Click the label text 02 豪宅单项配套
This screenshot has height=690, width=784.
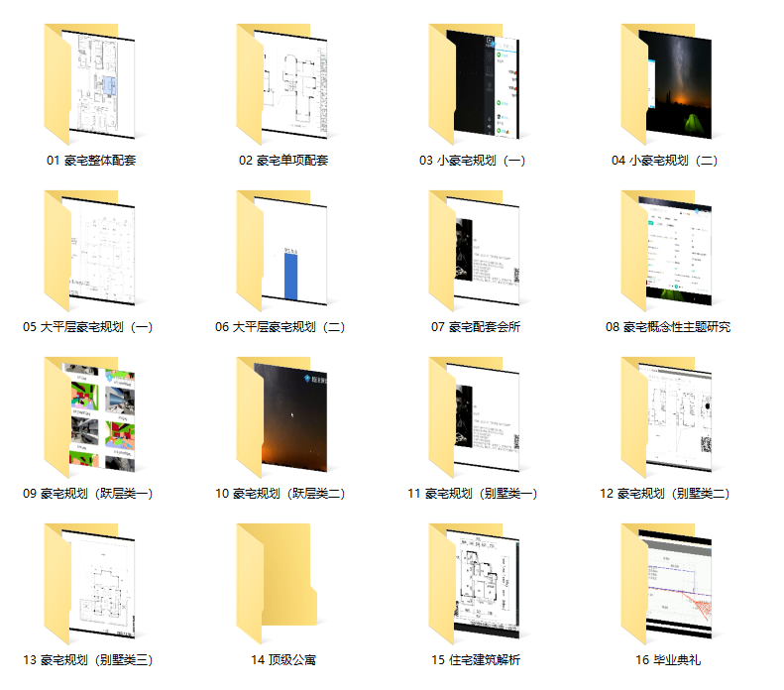point(283,161)
